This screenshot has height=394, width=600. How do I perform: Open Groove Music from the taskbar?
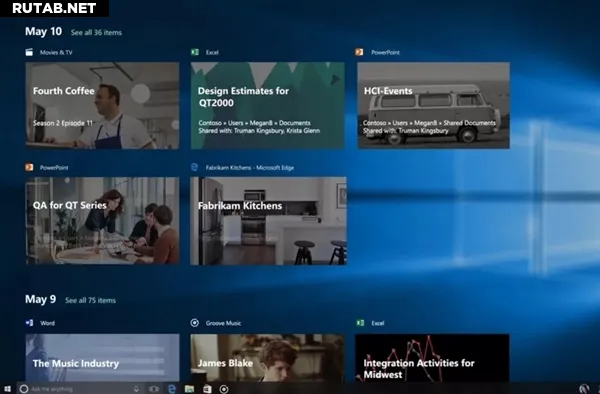[x=224, y=389]
